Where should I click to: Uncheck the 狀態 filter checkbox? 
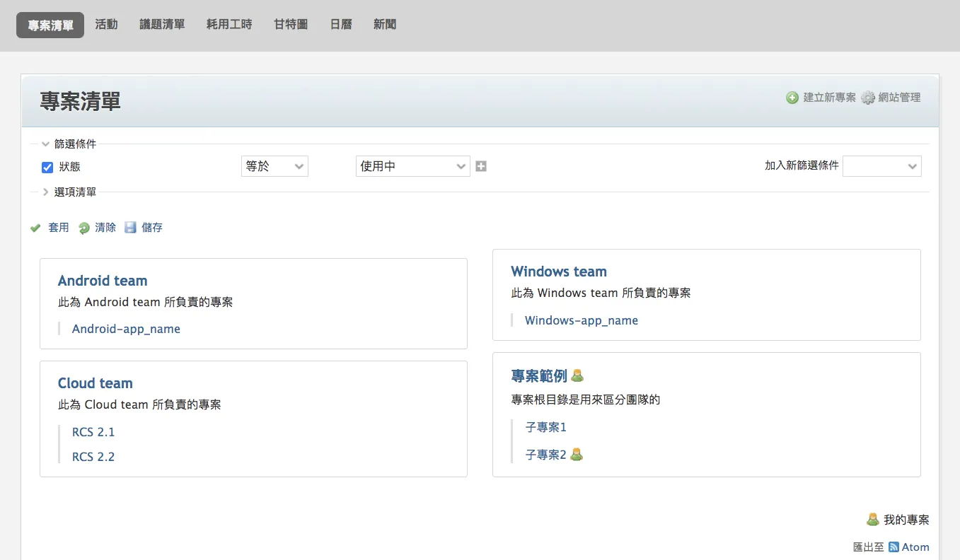click(47, 167)
